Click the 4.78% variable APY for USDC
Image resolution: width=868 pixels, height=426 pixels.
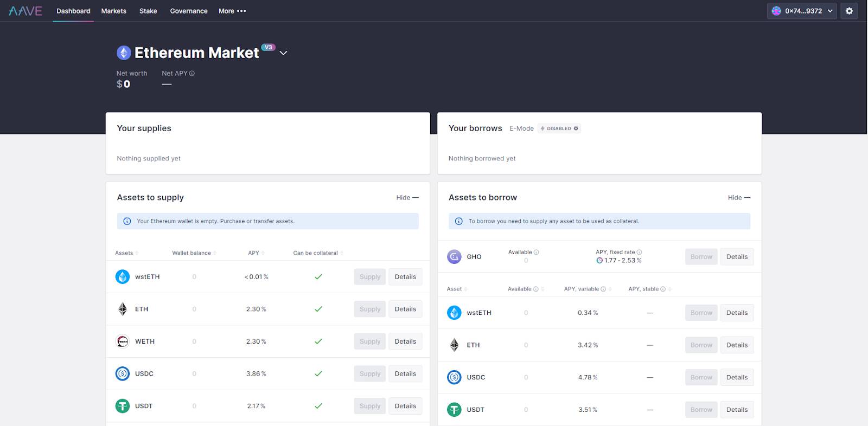[588, 377]
